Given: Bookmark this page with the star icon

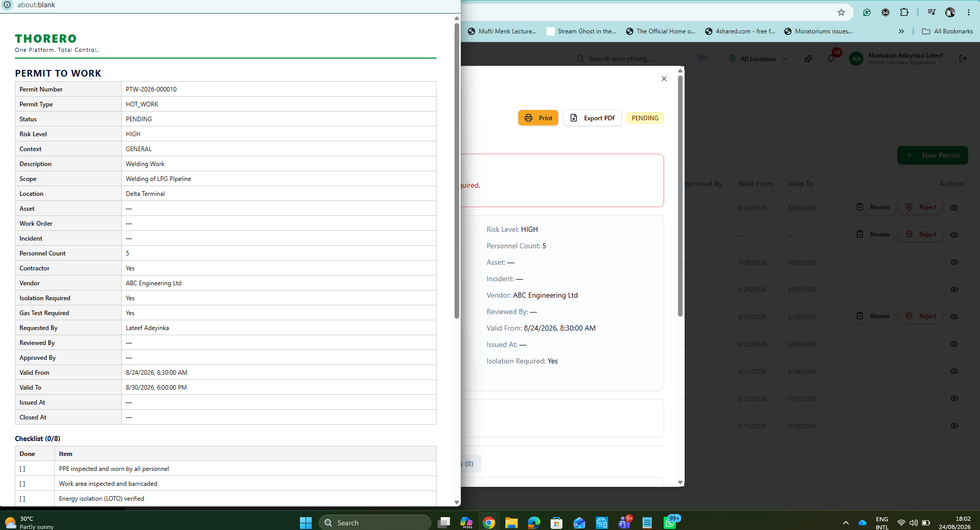Looking at the screenshot, I should [x=841, y=12].
